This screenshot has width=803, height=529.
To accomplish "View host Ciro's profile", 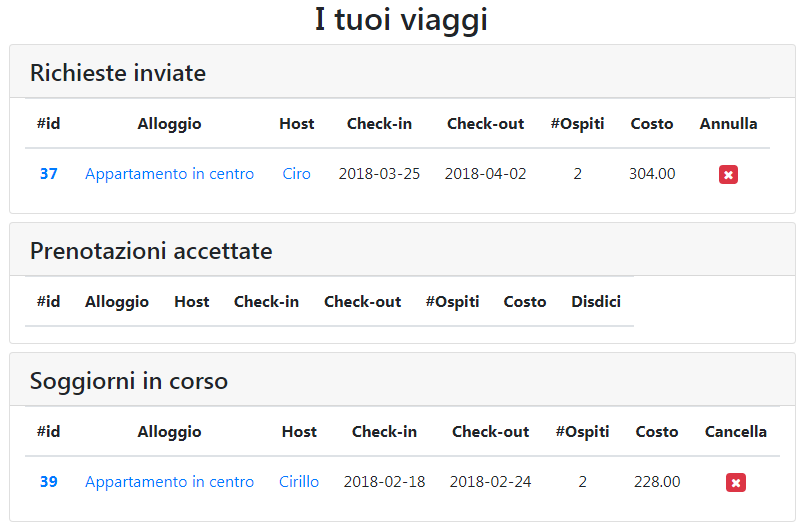I will click(297, 174).
